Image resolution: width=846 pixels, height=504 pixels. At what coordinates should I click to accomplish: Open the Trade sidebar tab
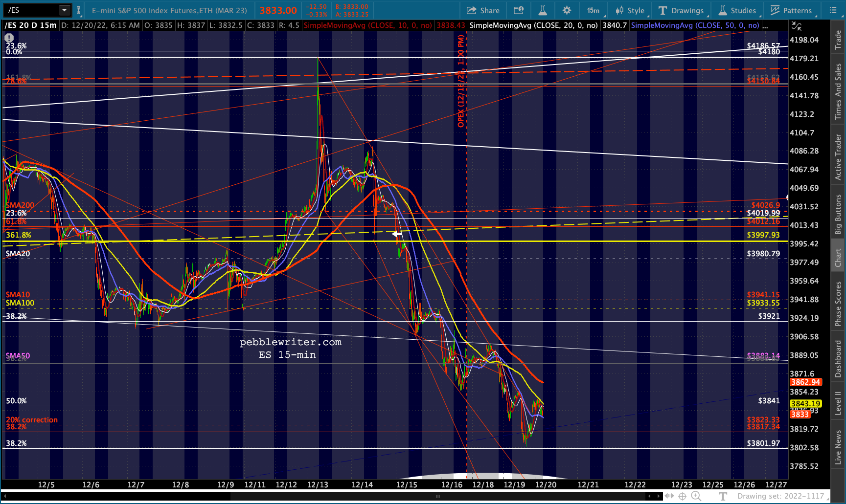[838, 40]
